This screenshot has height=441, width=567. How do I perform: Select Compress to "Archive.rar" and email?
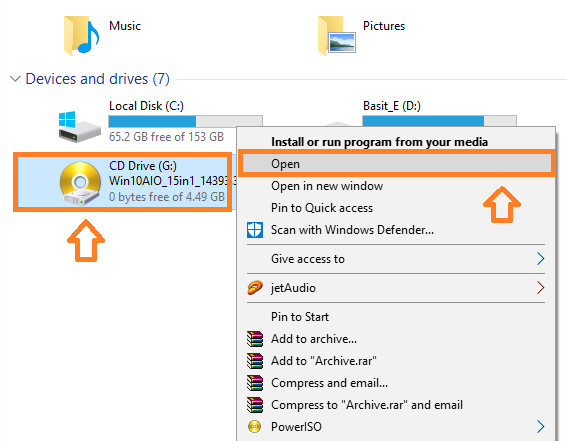(x=367, y=405)
